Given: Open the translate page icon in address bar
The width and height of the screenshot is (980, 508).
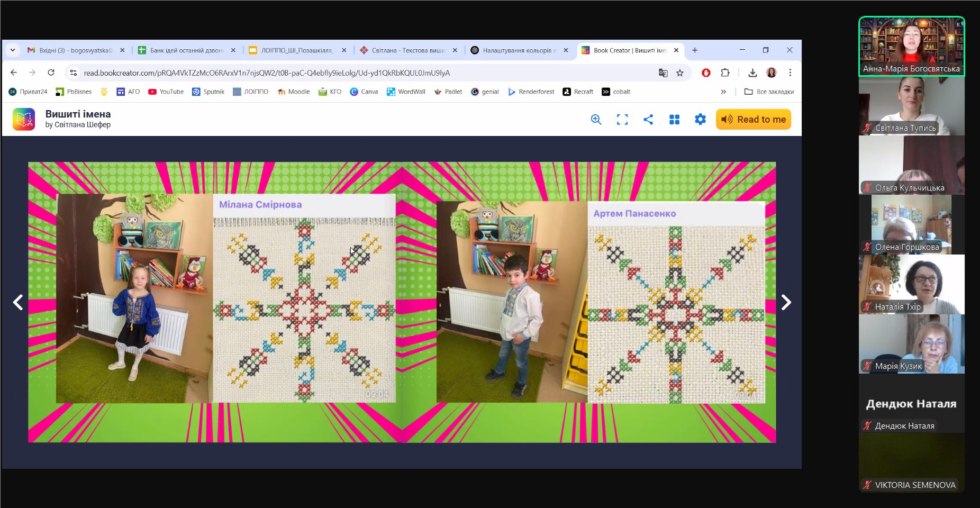Looking at the screenshot, I should point(663,73).
